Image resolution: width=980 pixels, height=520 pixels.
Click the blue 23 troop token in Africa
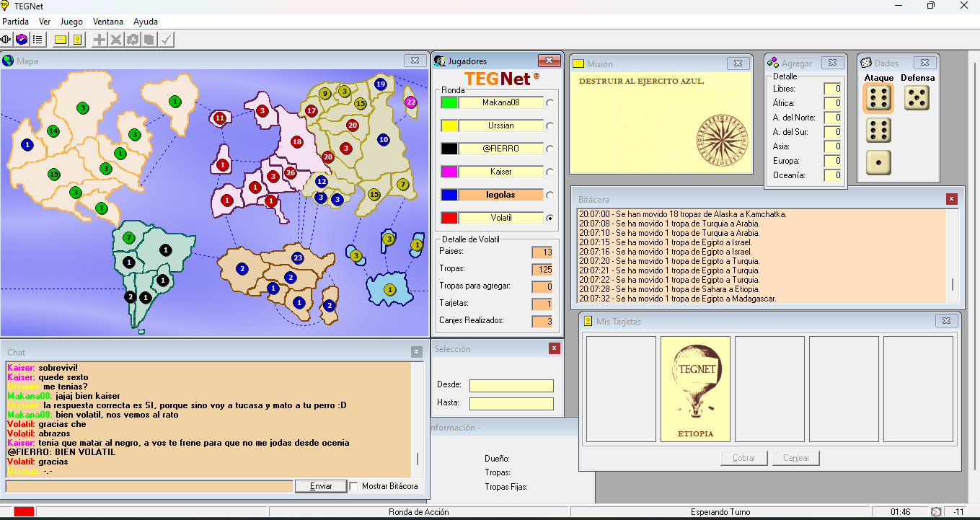pyautogui.click(x=298, y=257)
